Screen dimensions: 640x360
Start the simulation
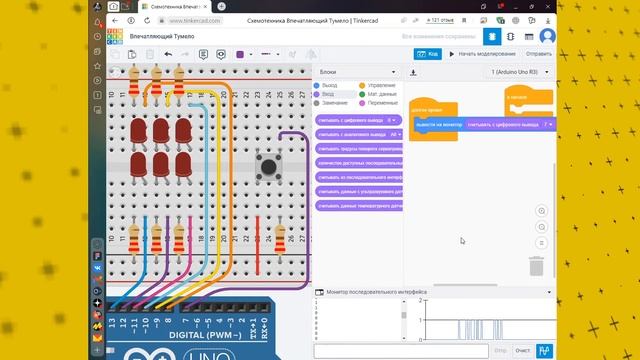(x=482, y=54)
